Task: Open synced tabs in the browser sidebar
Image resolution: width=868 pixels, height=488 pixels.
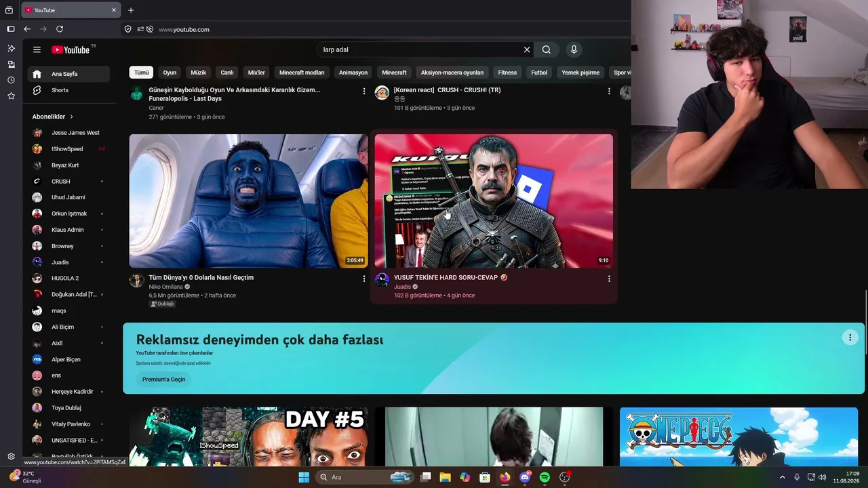Action: click(11, 64)
